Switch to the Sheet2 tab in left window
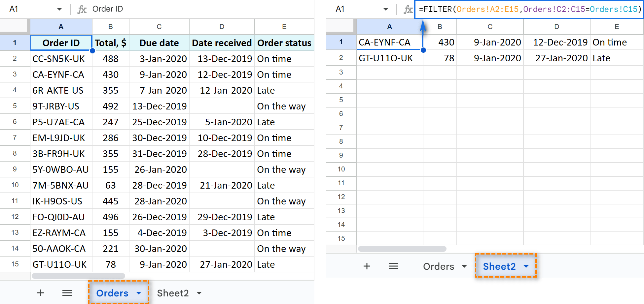The width and height of the screenshot is (644, 304). tap(173, 293)
